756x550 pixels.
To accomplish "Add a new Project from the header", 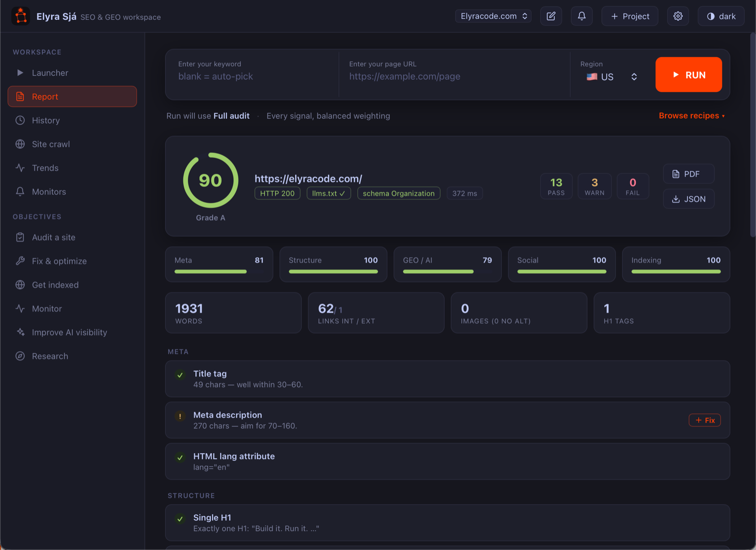I will [630, 16].
